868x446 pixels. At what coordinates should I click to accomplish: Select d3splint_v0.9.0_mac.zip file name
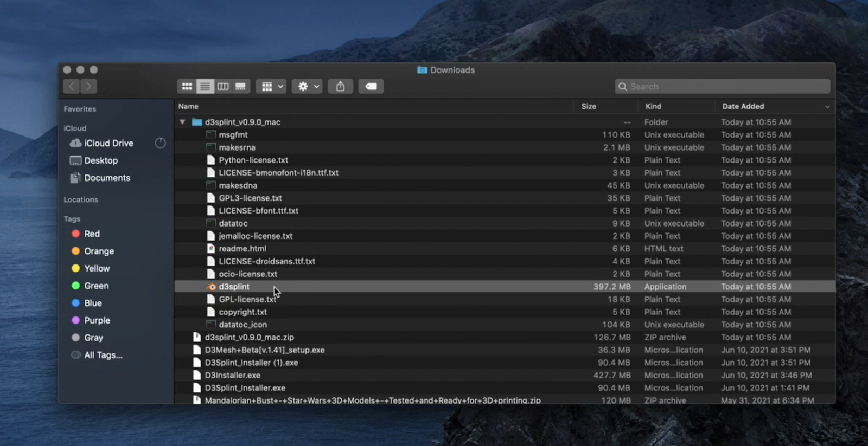coord(249,337)
